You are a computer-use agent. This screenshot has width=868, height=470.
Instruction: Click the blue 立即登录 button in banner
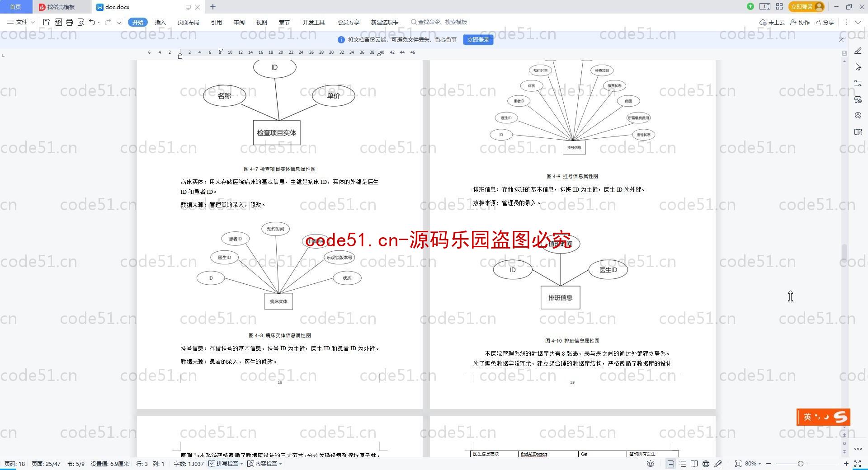478,40
